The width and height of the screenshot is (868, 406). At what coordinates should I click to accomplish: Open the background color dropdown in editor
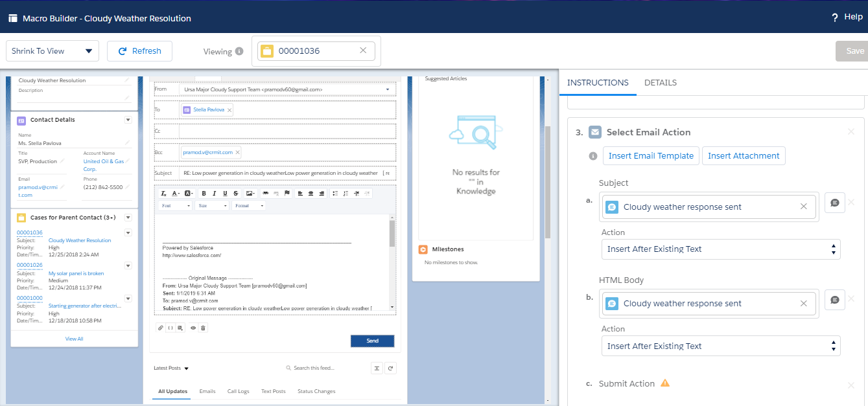point(189,193)
